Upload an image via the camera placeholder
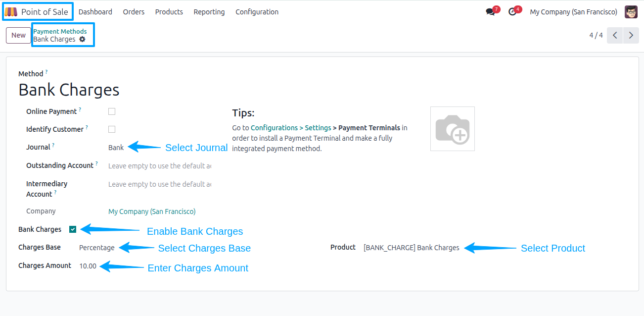 [453, 129]
